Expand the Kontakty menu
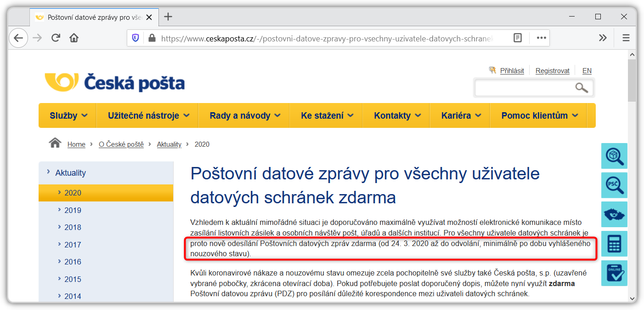The image size is (644, 310). (x=397, y=115)
